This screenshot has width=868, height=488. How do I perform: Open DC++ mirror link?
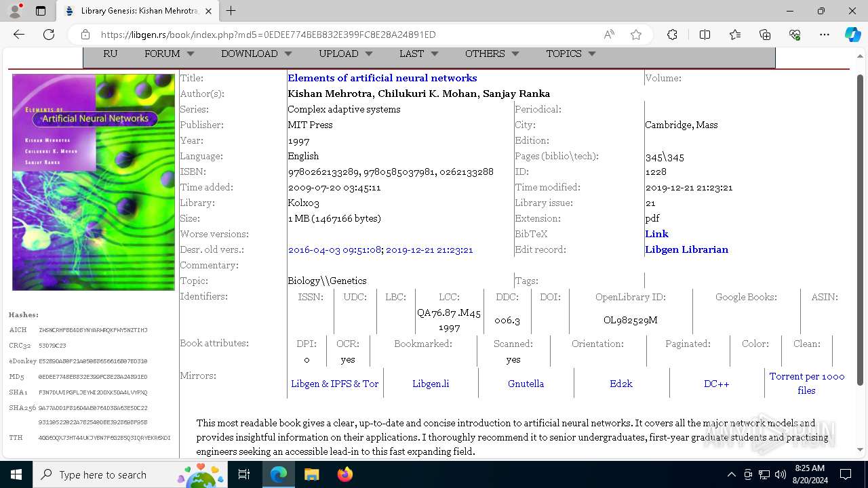[716, 384]
